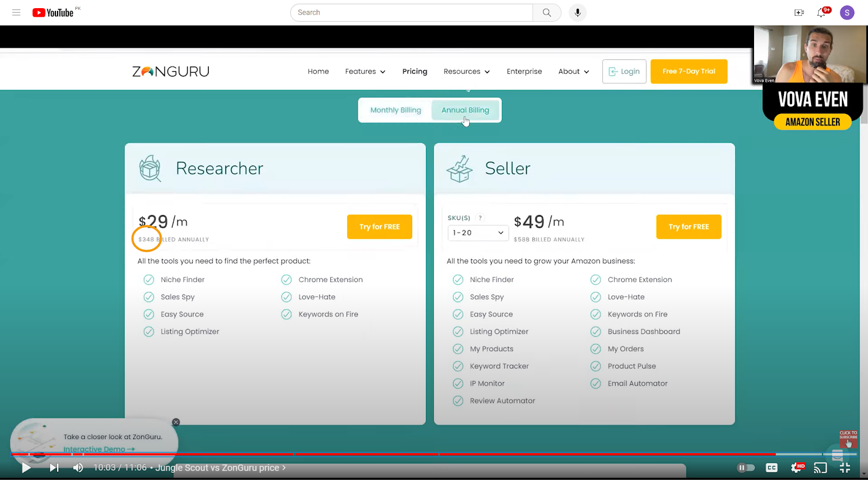The image size is (868, 488).
Task: Expand the Features menu
Action: [365, 72]
